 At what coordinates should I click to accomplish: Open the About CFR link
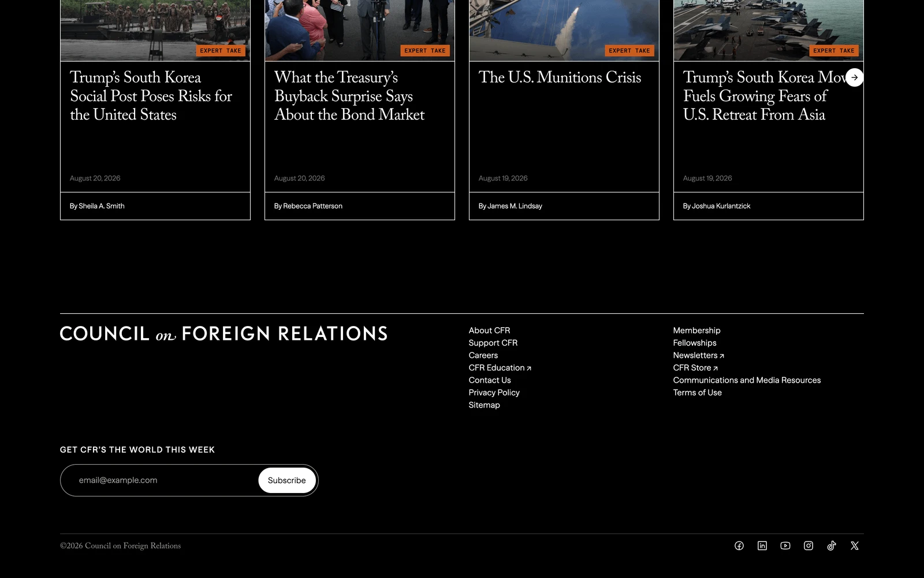click(x=490, y=331)
